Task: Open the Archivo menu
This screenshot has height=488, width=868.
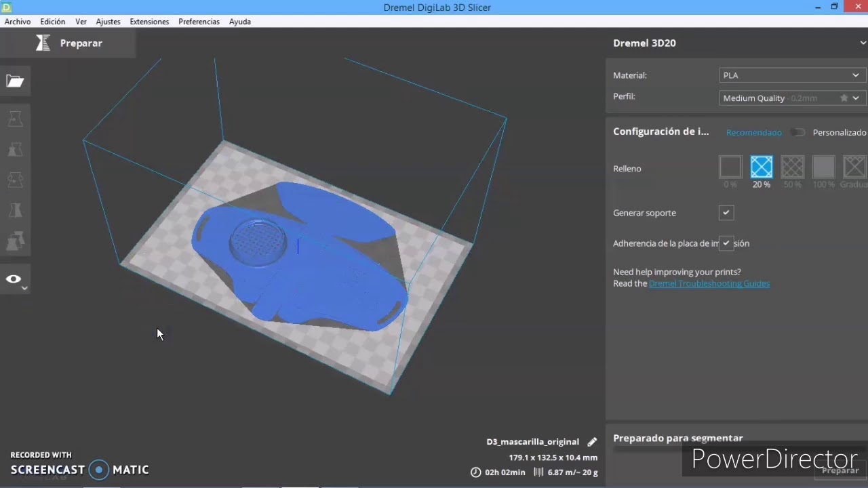Action: click(18, 22)
